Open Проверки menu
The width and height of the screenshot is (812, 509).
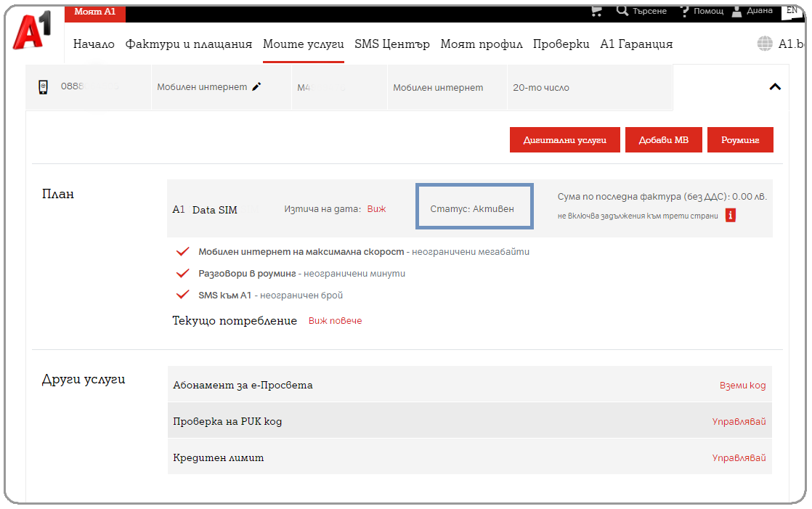point(561,44)
